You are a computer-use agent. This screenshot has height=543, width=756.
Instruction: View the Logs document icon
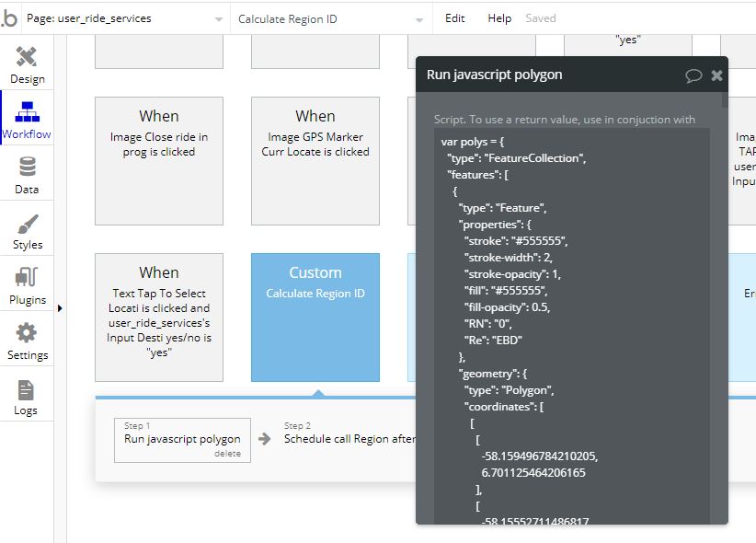[27, 395]
